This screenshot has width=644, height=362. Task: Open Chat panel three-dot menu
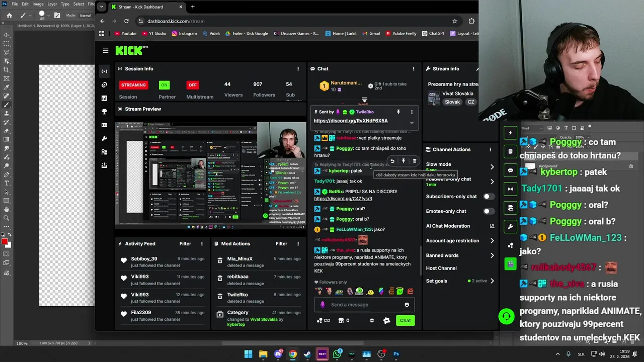pos(414,69)
